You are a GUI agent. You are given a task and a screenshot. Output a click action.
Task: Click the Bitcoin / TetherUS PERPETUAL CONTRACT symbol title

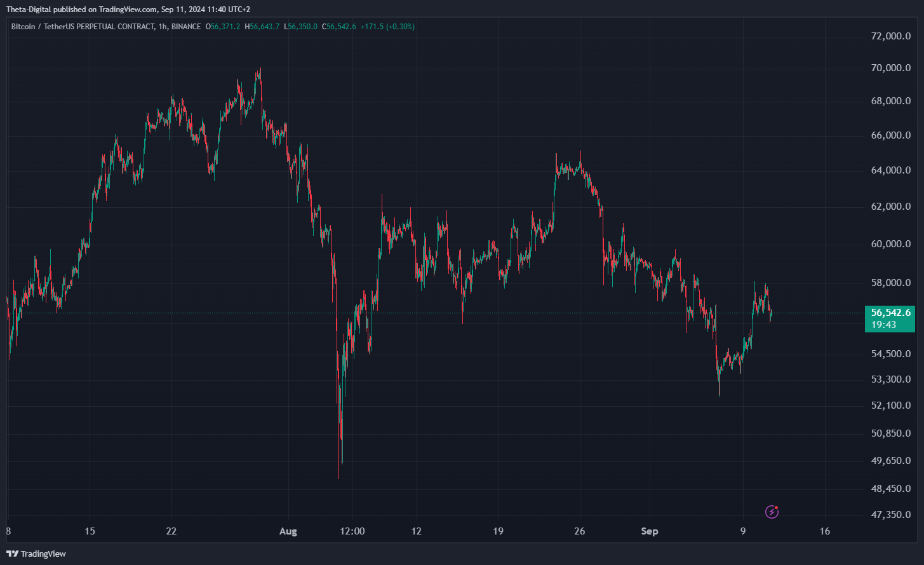click(x=83, y=27)
